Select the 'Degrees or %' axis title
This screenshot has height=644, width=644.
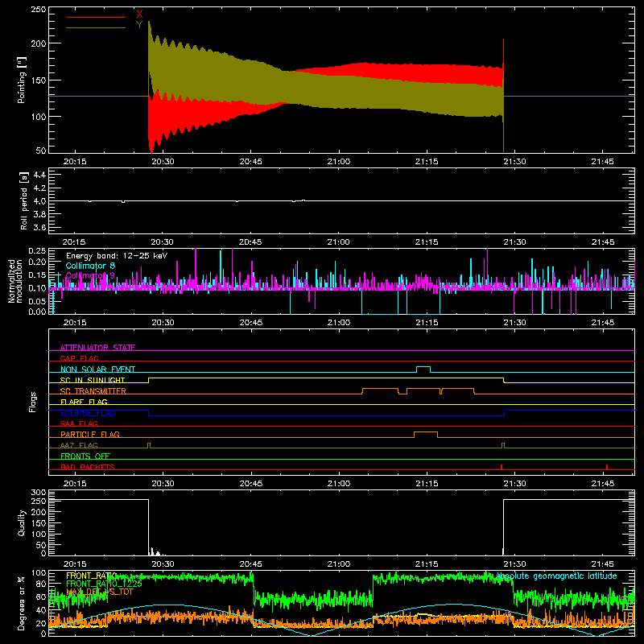click(x=22, y=603)
